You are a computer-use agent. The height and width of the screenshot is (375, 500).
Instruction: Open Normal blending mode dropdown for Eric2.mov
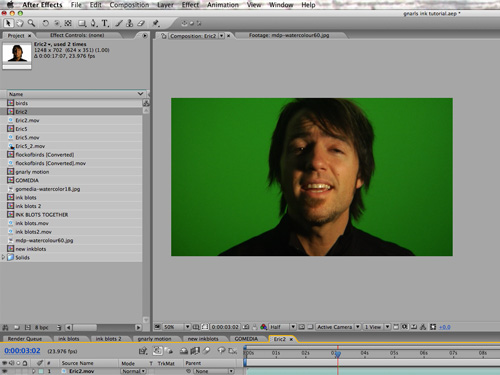coord(133,371)
